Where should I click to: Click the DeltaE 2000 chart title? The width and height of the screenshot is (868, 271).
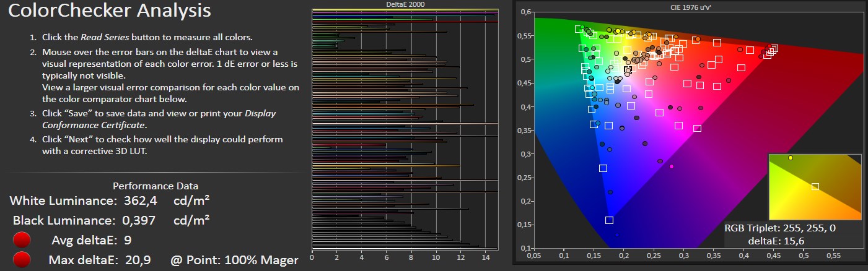(405, 4)
